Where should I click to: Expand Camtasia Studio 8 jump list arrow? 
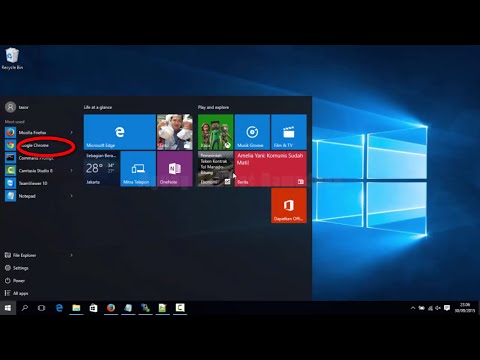click(x=71, y=171)
